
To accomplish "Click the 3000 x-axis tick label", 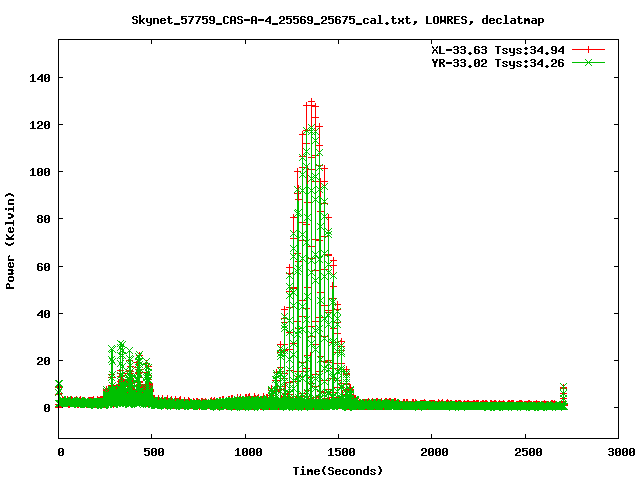I will [621, 452].
